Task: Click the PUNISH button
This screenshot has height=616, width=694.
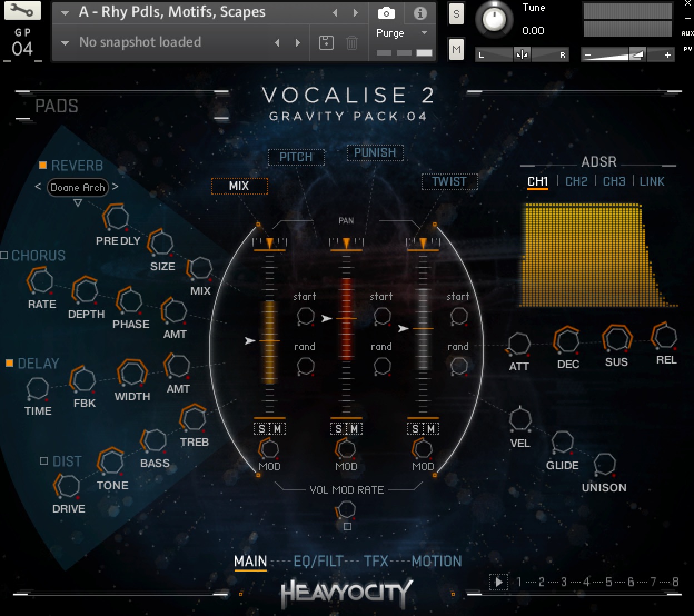Action: pyautogui.click(x=375, y=152)
